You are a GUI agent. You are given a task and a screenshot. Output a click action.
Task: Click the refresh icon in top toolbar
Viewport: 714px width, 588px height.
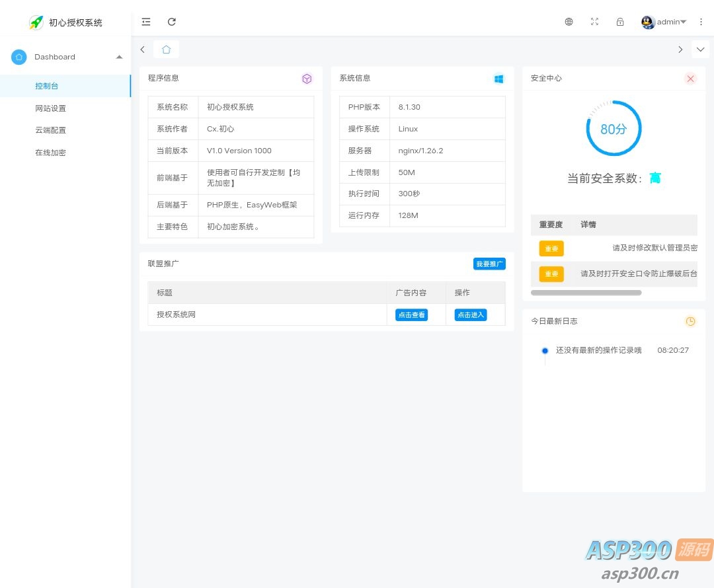click(172, 22)
